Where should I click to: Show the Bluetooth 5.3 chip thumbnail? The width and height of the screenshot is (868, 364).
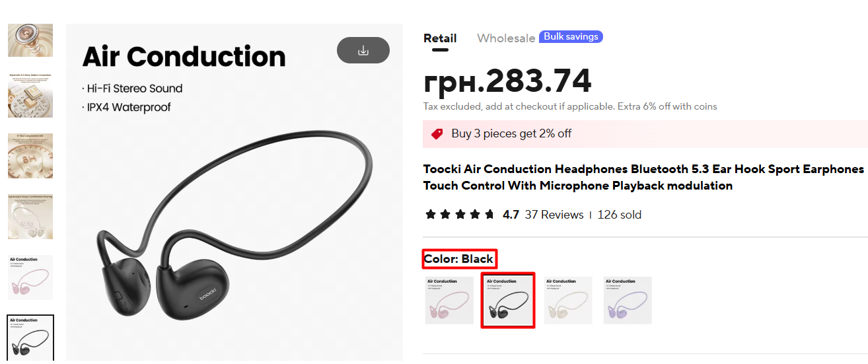(x=30, y=95)
